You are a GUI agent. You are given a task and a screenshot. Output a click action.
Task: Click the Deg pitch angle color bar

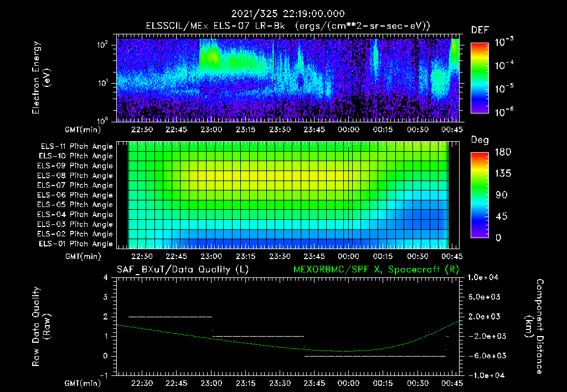pos(480,195)
